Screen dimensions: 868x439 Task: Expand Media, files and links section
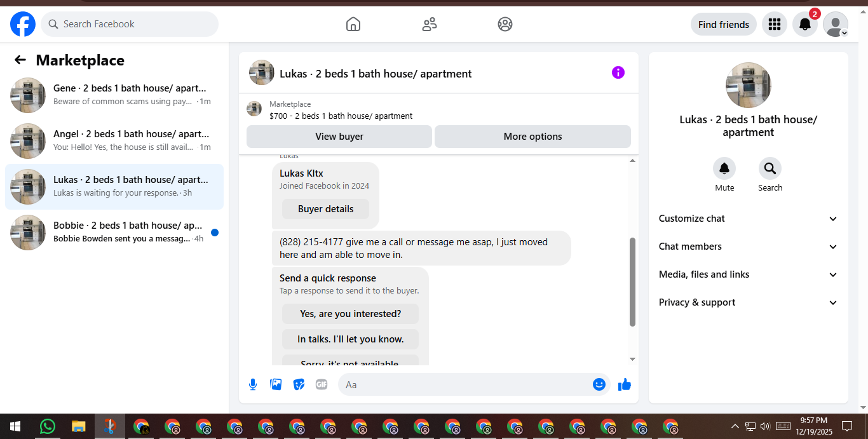pyautogui.click(x=749, y=274)
